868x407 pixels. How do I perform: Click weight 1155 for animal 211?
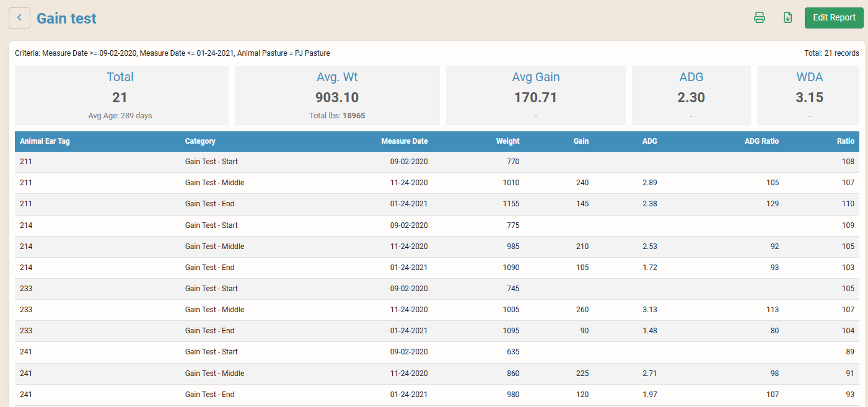pyautogui.click(x=511, y=204)
